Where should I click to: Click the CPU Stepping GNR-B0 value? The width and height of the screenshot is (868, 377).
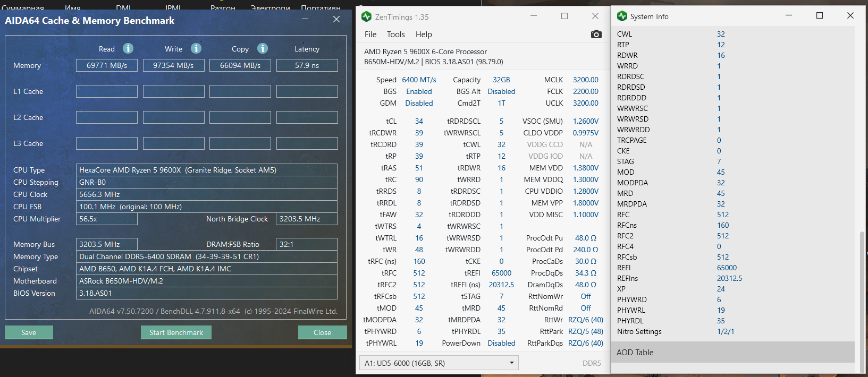207,182
